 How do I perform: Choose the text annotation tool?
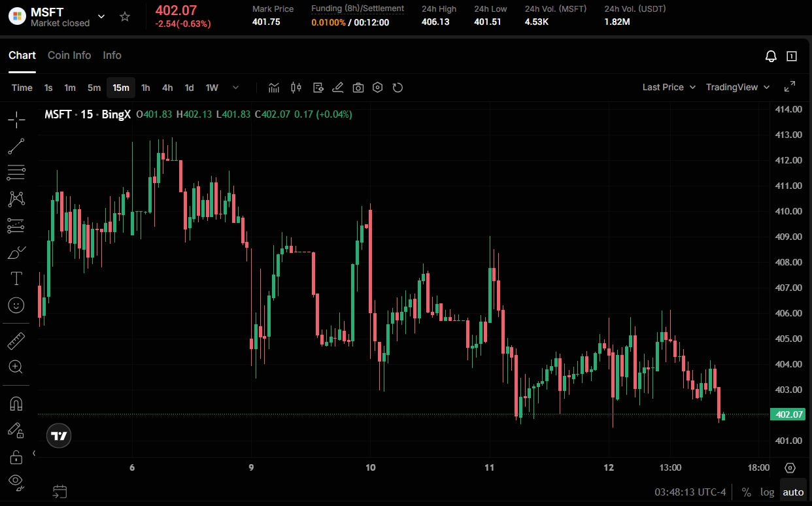point(16,278)
